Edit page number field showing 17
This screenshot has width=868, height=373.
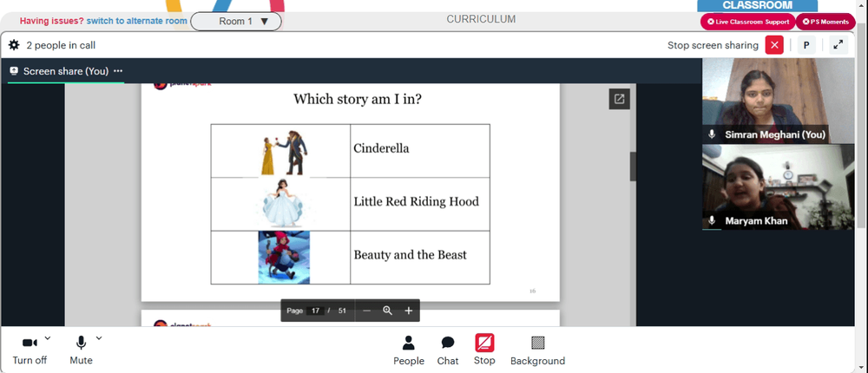click(x=315, y=311)
